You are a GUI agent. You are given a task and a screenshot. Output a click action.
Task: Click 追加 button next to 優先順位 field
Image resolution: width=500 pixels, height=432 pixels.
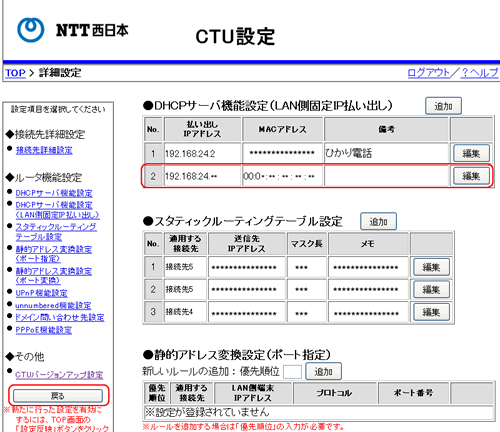323,371
